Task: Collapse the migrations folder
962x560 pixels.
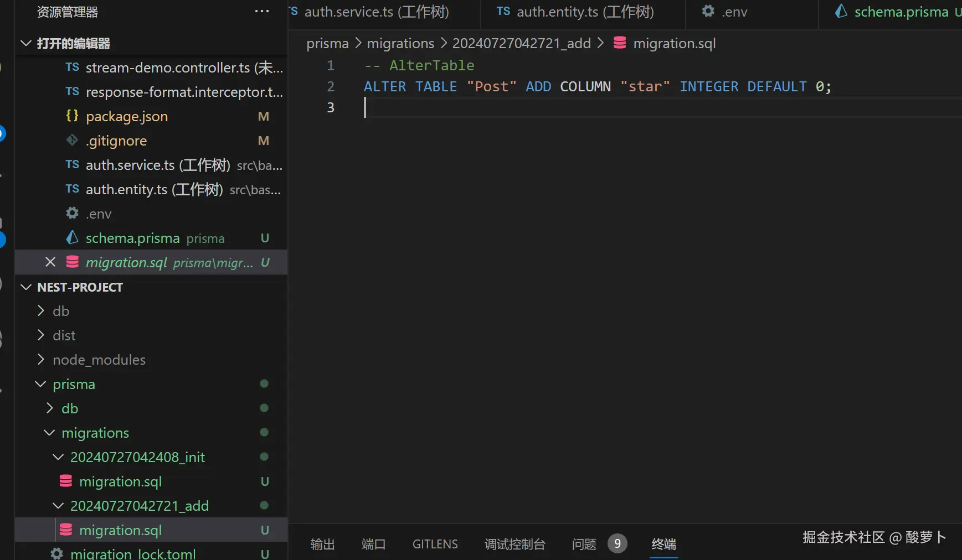Action: (x=49, y=433)
